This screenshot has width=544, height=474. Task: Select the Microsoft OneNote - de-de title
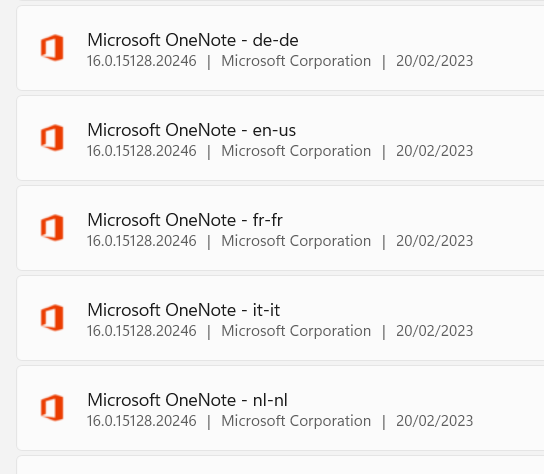pos(193,40)
